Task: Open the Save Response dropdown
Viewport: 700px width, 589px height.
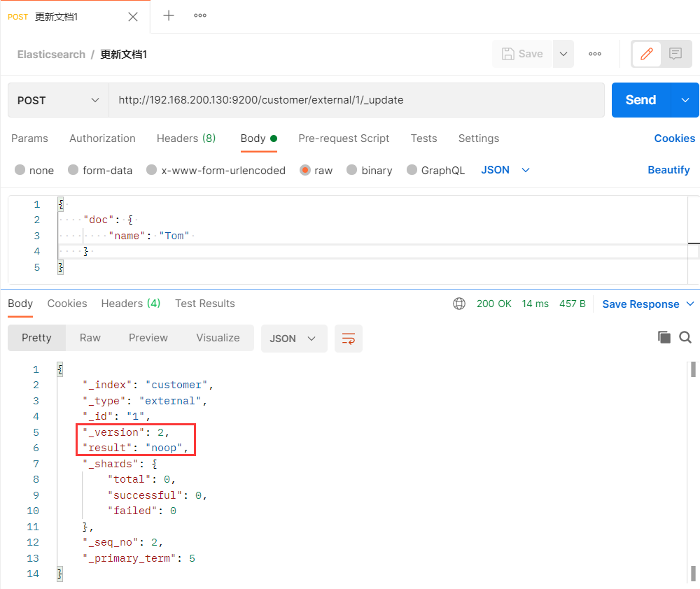Action: pyautogui.click(x=647, y=304)
